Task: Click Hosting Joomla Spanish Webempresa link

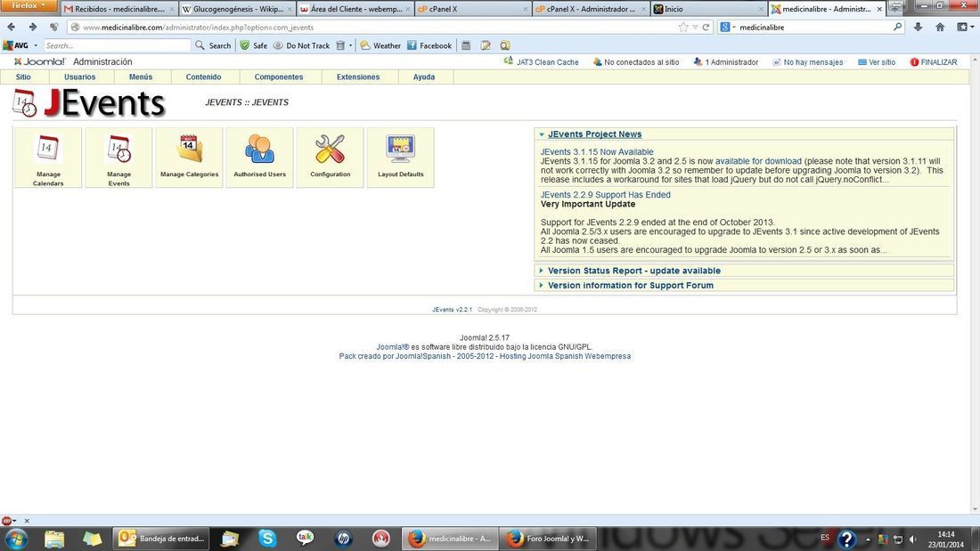Action: (x=565, y=356)
